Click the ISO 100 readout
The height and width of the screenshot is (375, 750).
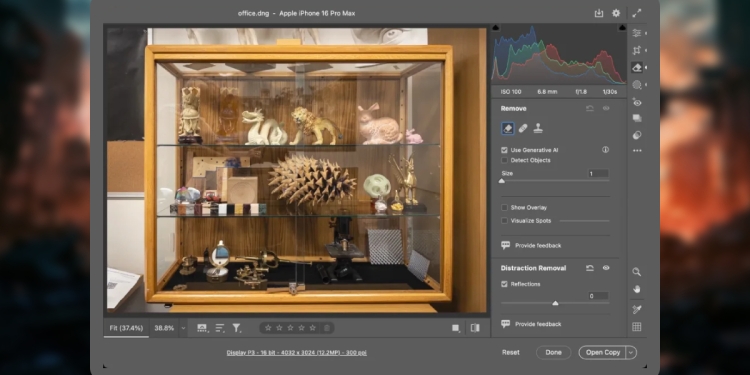tap(511, 92)
